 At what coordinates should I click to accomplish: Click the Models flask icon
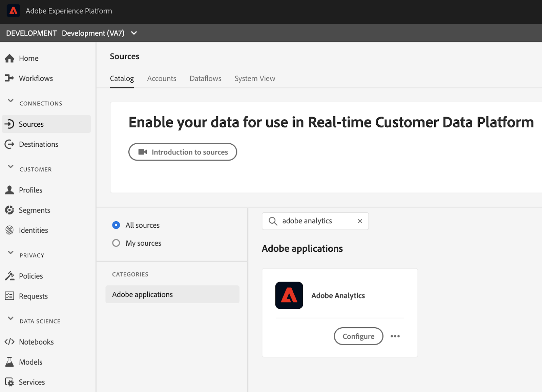point(9,362)
